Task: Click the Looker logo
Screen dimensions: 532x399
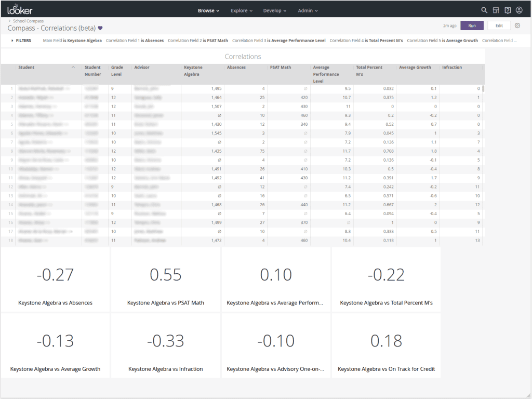Action: (20, 10)
